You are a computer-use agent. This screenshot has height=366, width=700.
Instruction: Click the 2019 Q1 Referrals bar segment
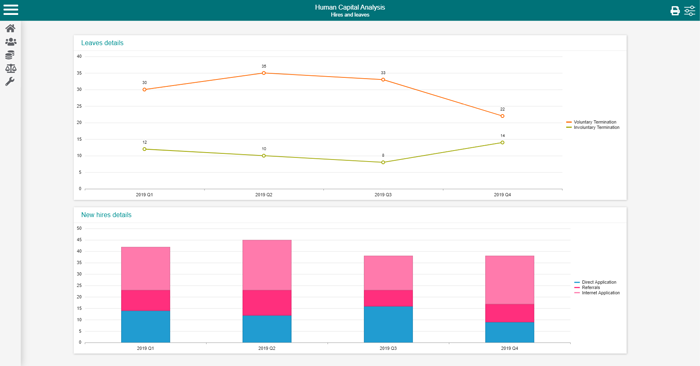(x=146, y=300)
